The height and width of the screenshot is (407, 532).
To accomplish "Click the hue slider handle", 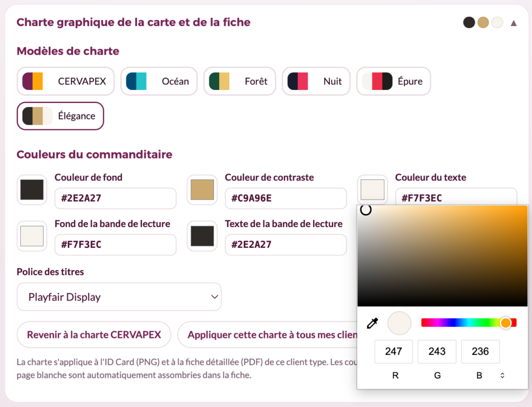I will 506,322.
